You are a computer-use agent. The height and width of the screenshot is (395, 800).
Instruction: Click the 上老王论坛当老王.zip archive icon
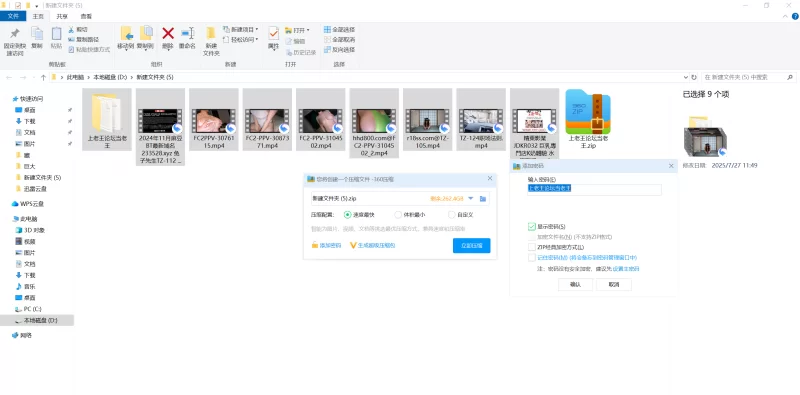588,112
